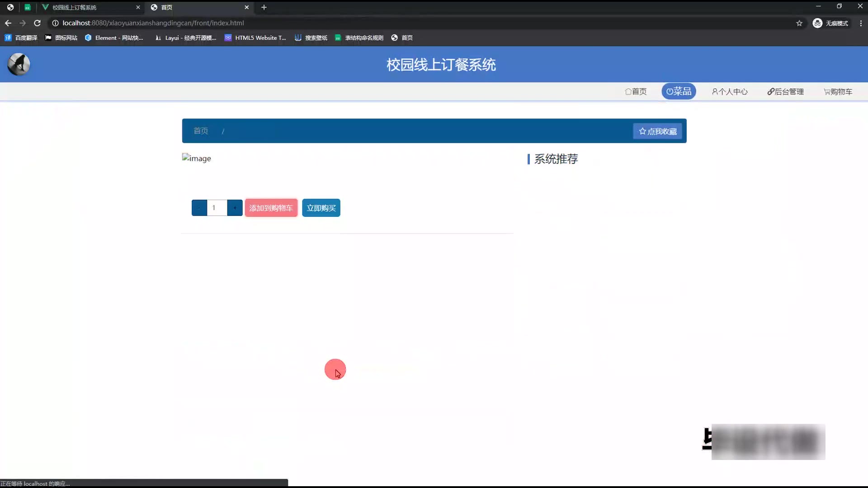The image size is (868, 488).
Task: Click the 点我收藏 favorite button
Action: 657,131
